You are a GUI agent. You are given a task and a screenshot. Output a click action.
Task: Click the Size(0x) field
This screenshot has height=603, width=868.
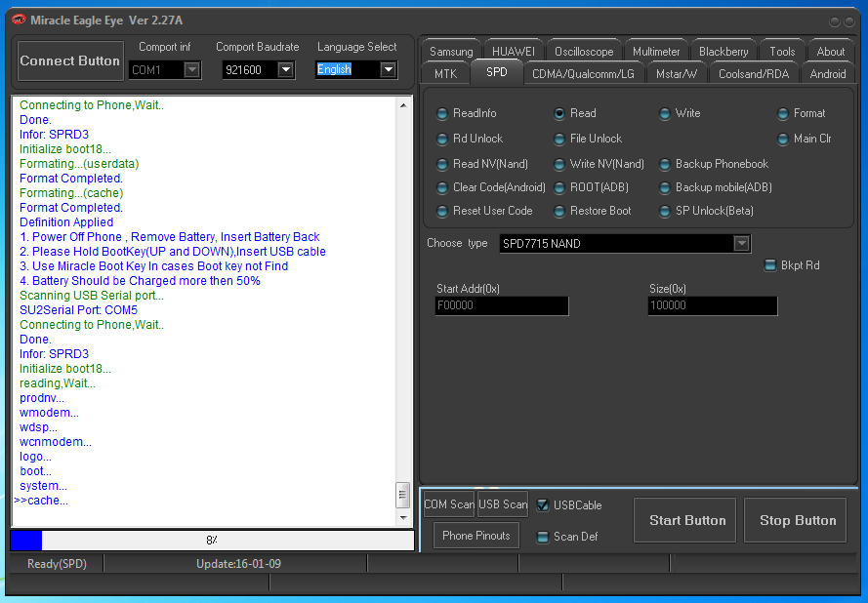(x=713, y=306)
